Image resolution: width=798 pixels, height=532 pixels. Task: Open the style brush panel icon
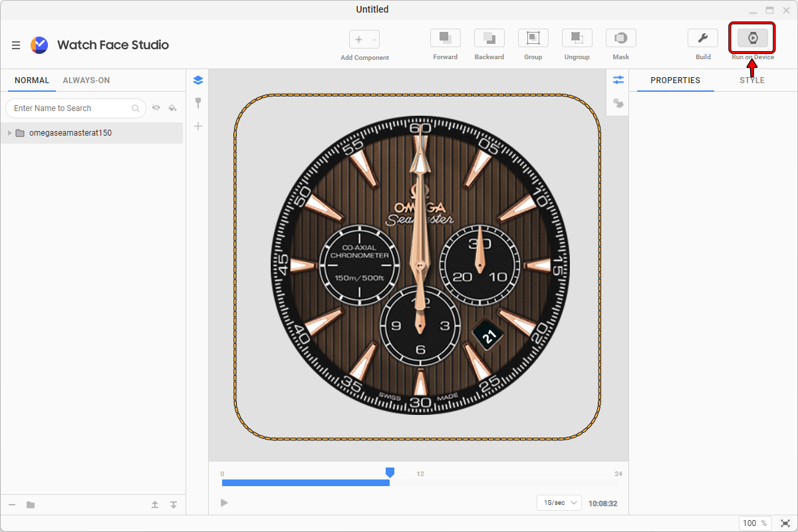(x=198, y=103)
